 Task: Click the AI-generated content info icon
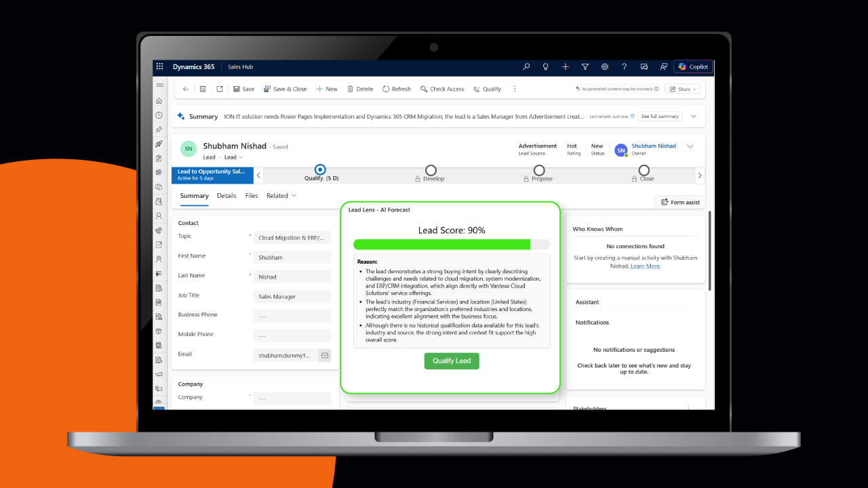[656, 89]
